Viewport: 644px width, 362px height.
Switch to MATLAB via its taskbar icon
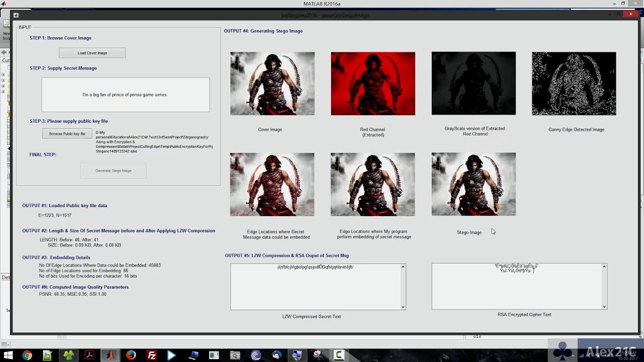[110, 355]
